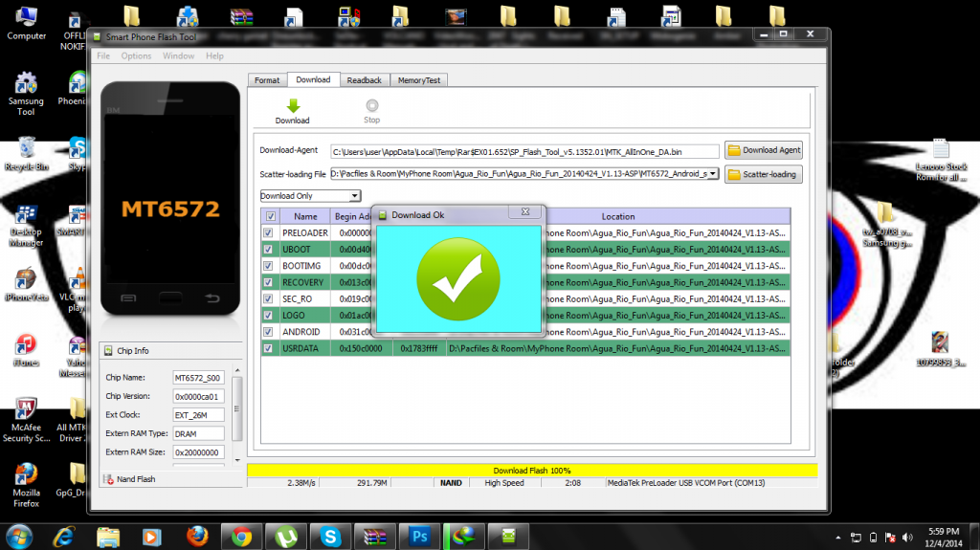Open Photoshop from the taskbar
Screen dimensions: 980x550
[x=416, y=535]
